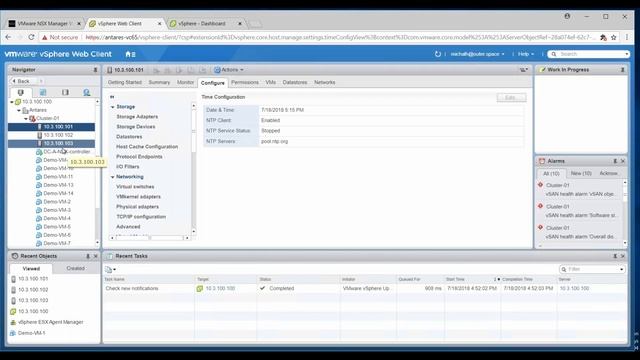The image size is (640, 360).
Task: Pin the Alarms panel
Action: point(615,161)
